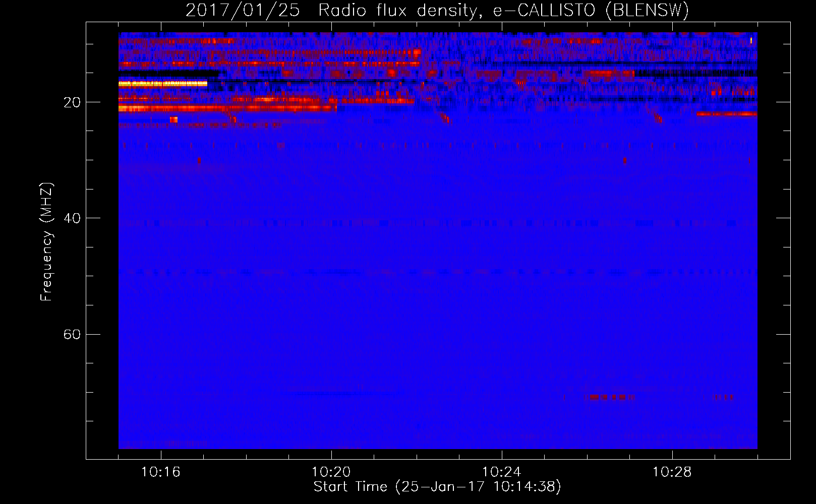
Task: Click the 10:20 time tick label
Action: click(x=331, y=472)
